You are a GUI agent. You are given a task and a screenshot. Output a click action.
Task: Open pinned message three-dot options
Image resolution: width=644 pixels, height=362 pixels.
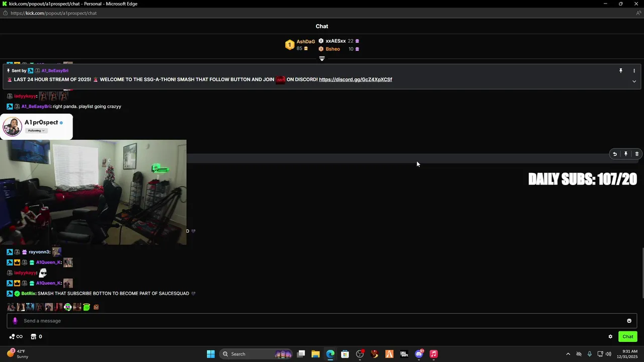634,71
